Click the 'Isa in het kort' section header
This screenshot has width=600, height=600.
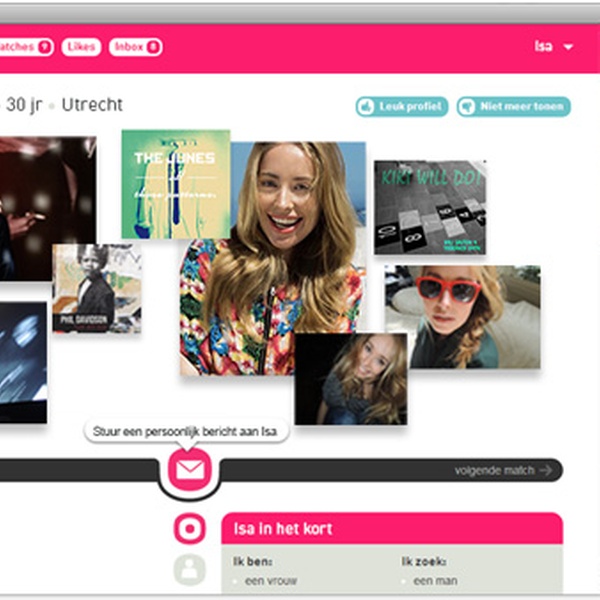391,528
